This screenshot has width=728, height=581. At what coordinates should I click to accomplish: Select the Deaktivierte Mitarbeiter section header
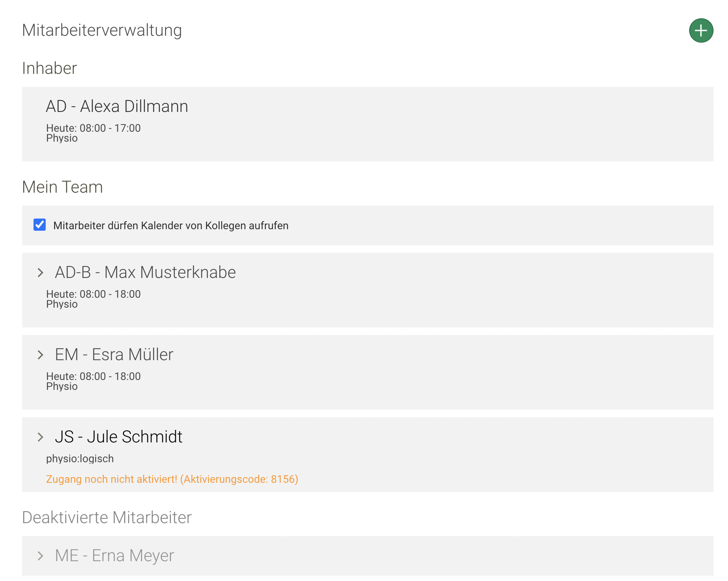point(107,517)
